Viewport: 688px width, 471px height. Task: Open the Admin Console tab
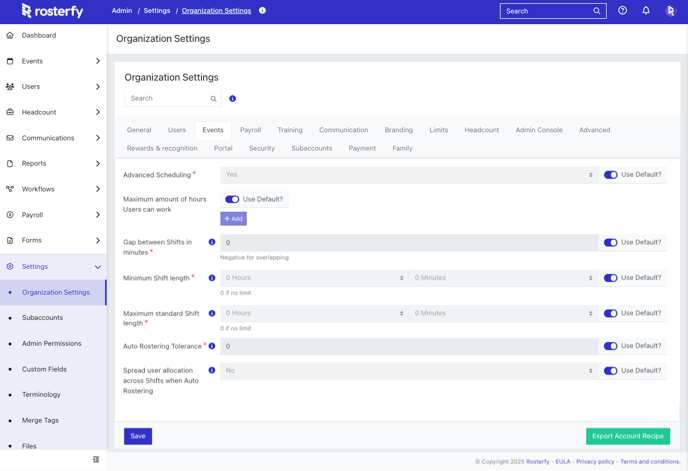click(539, 130)
